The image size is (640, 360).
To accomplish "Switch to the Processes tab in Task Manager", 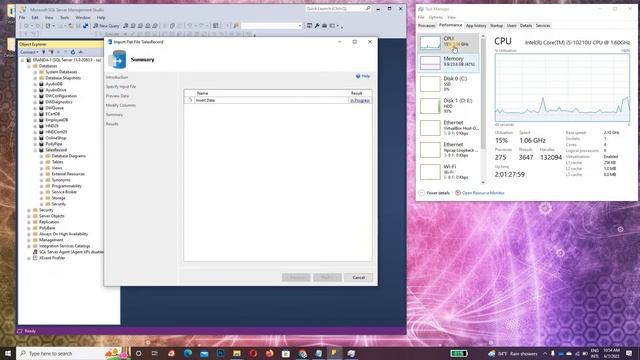I will pos(427,26).
